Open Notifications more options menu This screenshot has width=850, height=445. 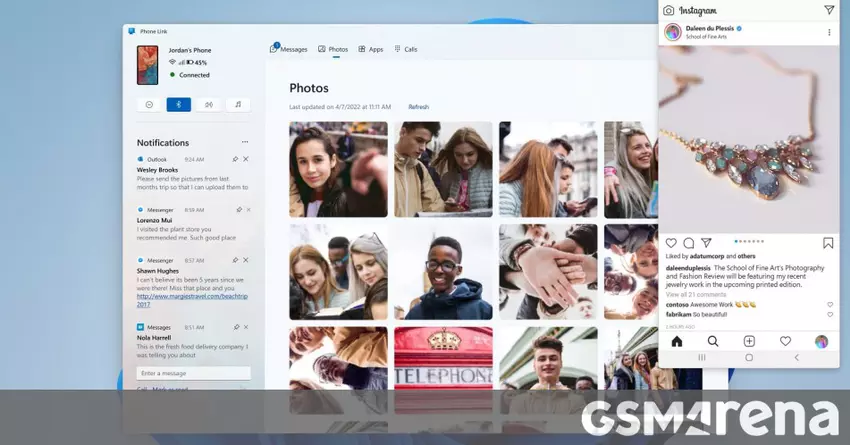tap(245, 142)
